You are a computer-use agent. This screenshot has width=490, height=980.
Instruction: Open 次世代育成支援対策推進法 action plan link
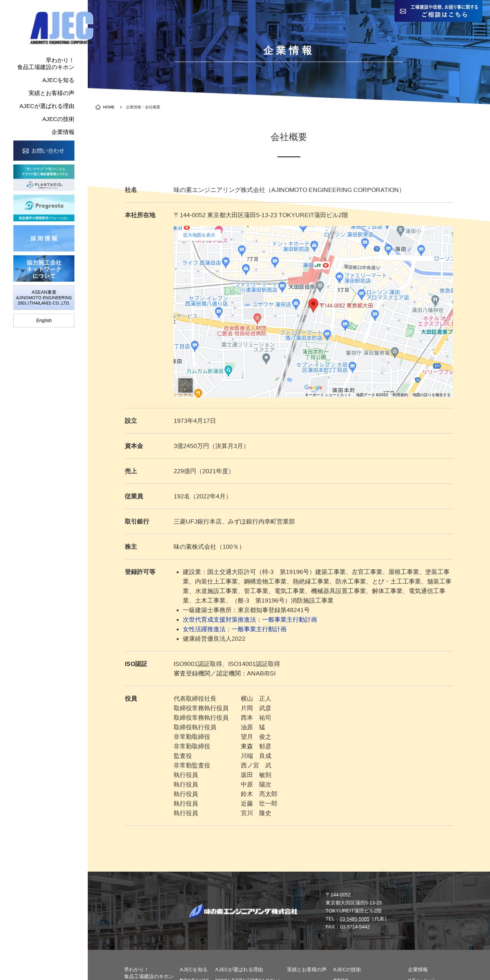tap(250, 620)
